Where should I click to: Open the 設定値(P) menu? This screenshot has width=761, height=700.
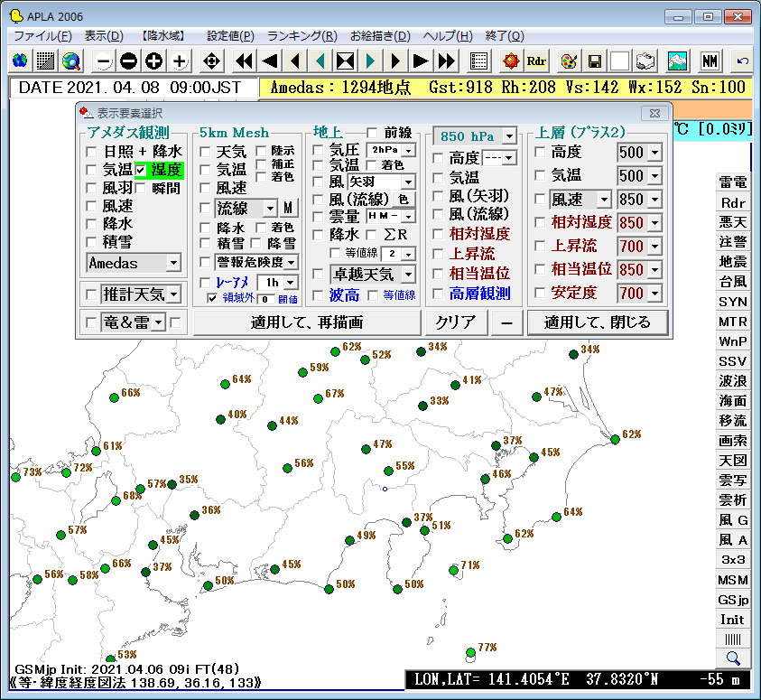click(230, 36)
